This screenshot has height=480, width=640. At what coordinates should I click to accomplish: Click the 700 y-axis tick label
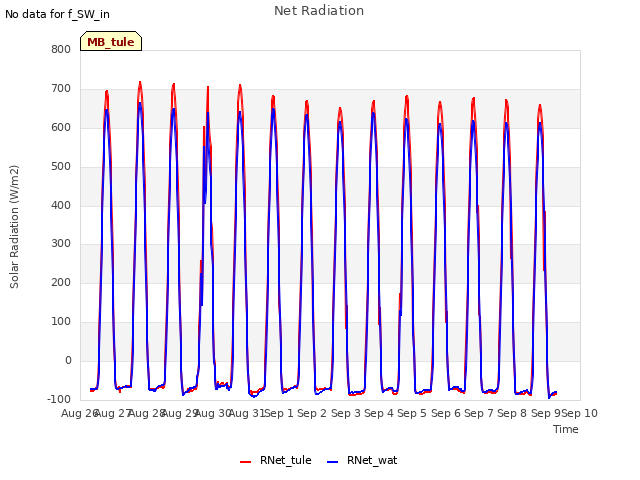(61, 89)
